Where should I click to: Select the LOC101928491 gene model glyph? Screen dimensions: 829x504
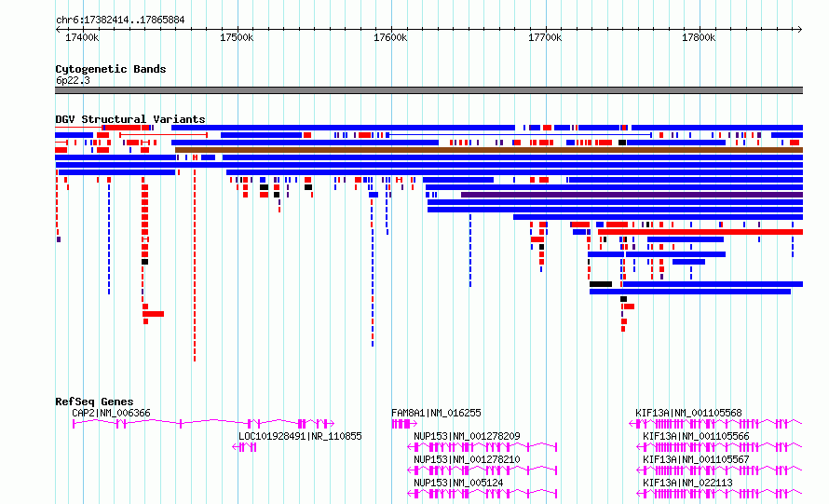tap(244, 447)
